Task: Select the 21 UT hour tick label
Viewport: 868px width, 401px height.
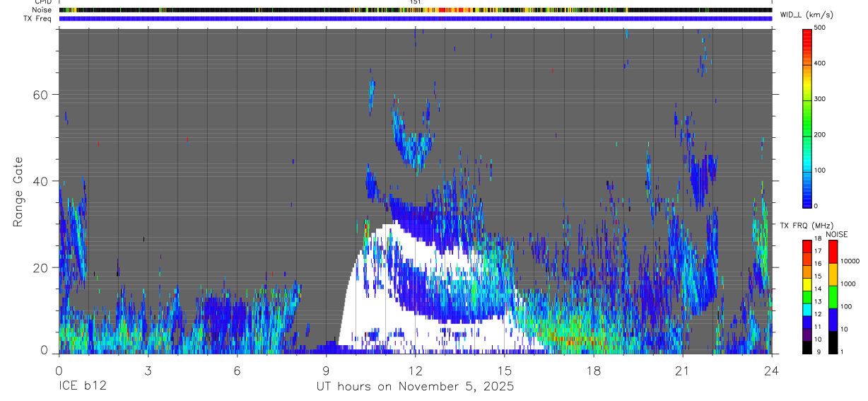Action: (x=682, y=371)
